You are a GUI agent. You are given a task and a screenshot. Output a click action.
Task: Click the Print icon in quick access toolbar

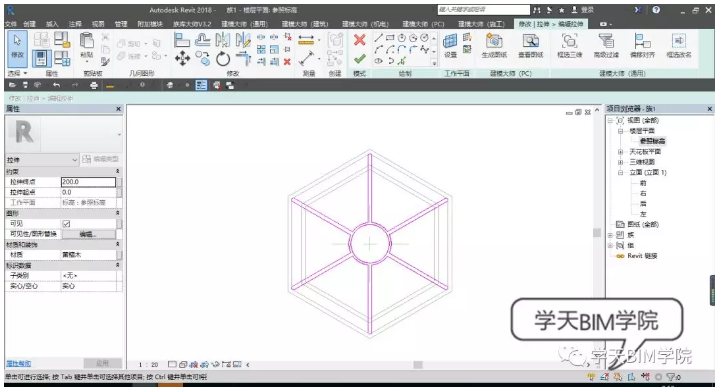(94, 85)
